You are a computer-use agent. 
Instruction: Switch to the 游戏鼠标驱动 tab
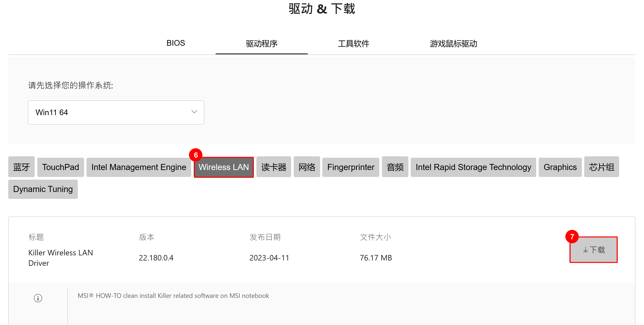pyautogui.click(x=453, y=44)
